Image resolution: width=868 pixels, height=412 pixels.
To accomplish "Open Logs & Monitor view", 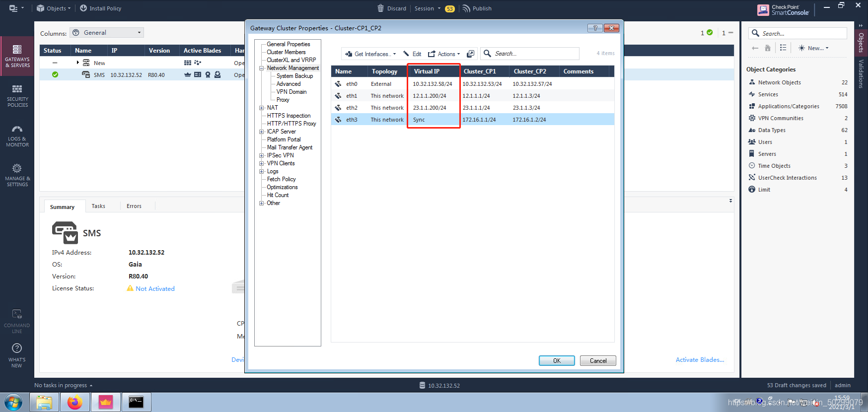I will (17, 136).
